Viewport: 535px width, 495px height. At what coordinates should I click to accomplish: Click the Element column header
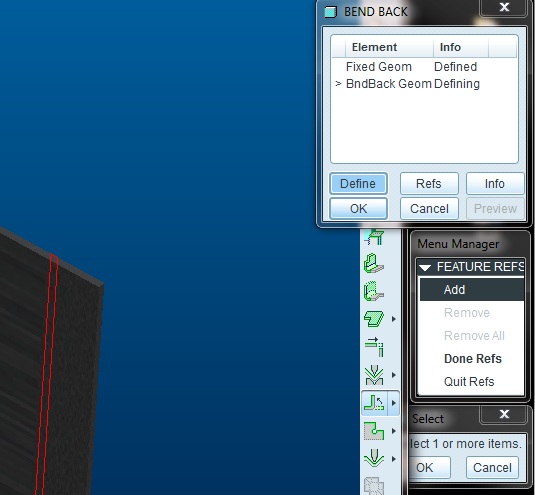(389, 47)
